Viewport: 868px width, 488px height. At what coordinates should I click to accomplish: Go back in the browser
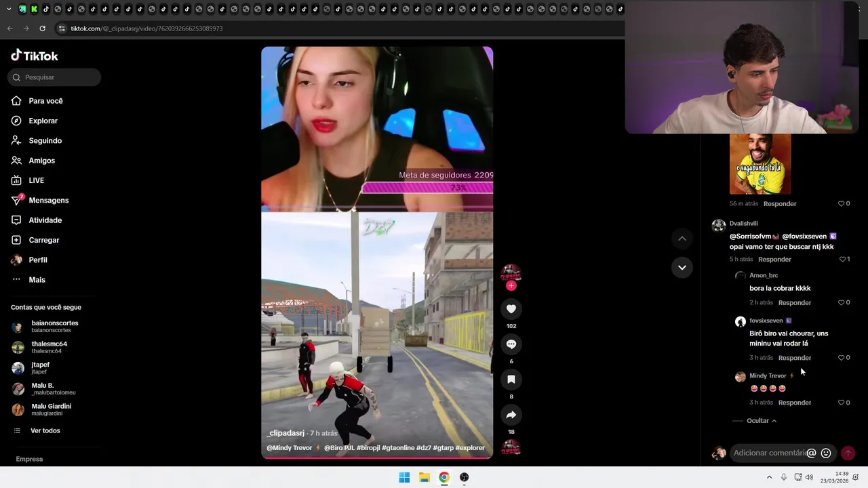(9, 28)
